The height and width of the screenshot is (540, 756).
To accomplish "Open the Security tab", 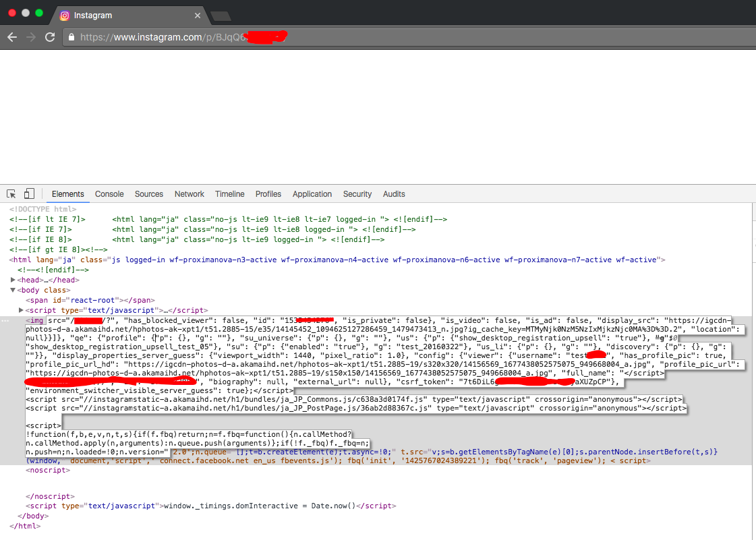I will click(357, 194).
